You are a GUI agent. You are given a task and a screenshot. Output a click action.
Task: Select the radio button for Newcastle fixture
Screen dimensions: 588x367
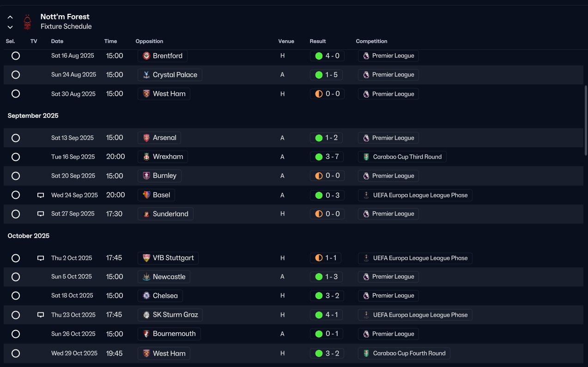[x=16, y=277]
